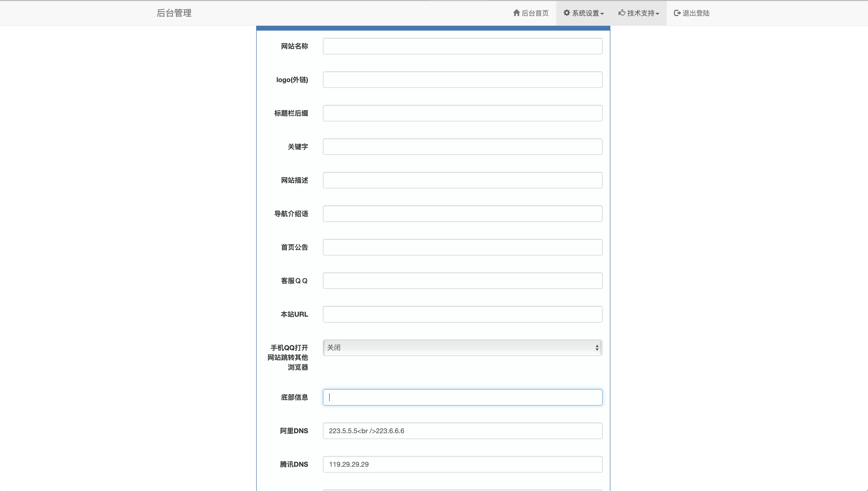Click the 关键字 label
This screenshot has width=868, height=491.
(x=298, y=147)
